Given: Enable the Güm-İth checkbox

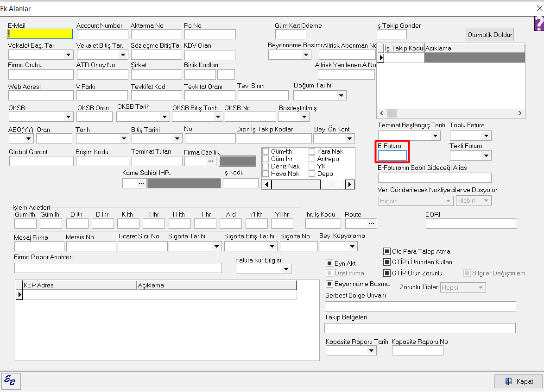Looking at the screenshot, I should [x=266, y=152].
